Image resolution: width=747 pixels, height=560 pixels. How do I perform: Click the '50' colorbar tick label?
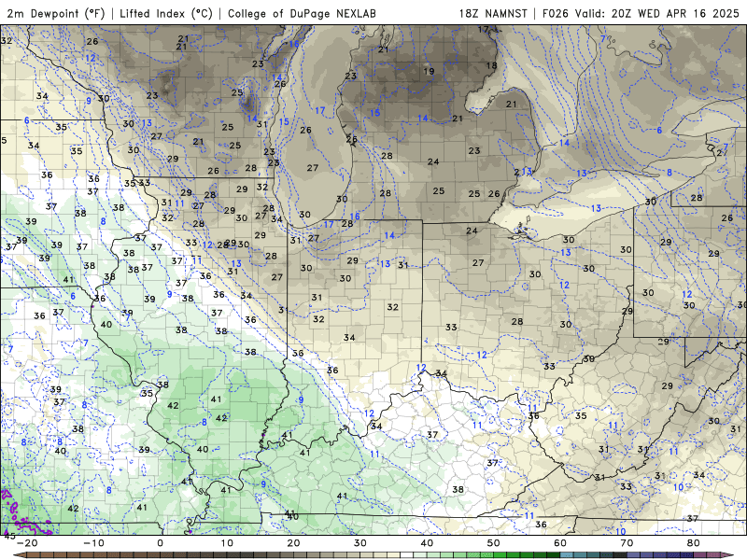pyautogui.click(x=494, y=543)
